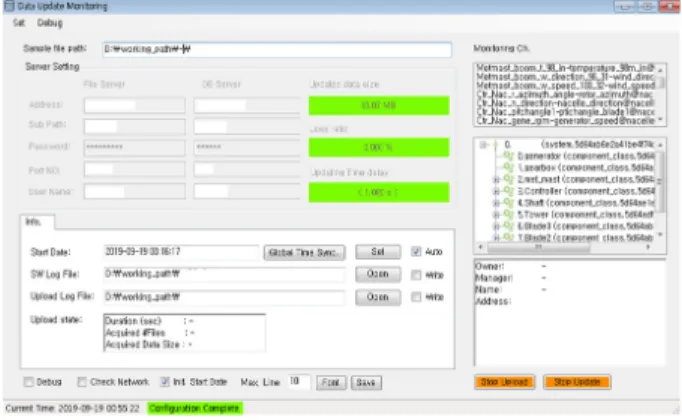Select Metmast_boom_w_direction wind channel row
The width and height of the screenshot is (682, 420).
point(565,77)
